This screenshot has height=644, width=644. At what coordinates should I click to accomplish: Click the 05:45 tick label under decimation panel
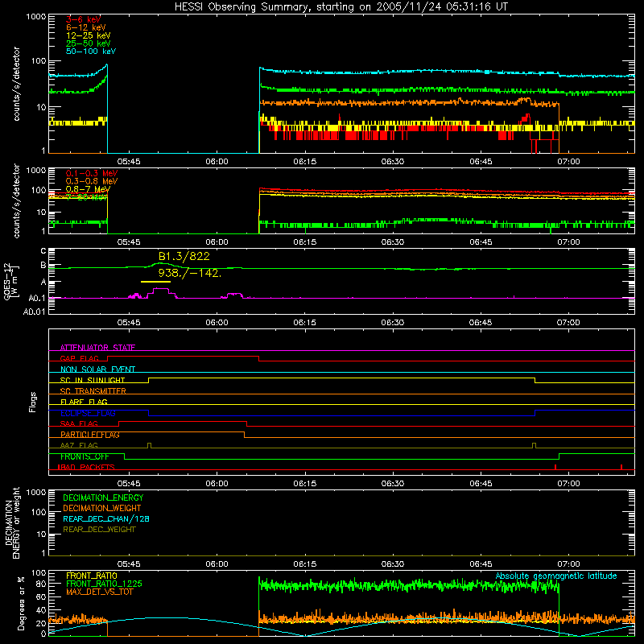(x=129, y=564)
